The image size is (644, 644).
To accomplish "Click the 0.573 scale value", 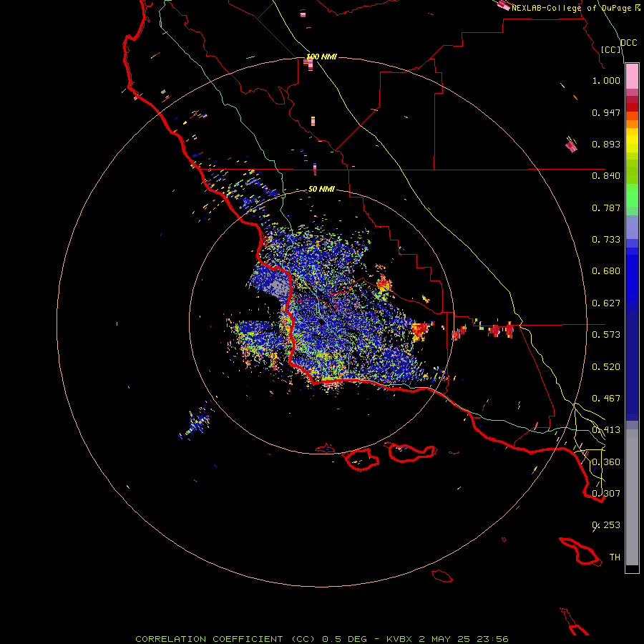I will click(606, 335).
